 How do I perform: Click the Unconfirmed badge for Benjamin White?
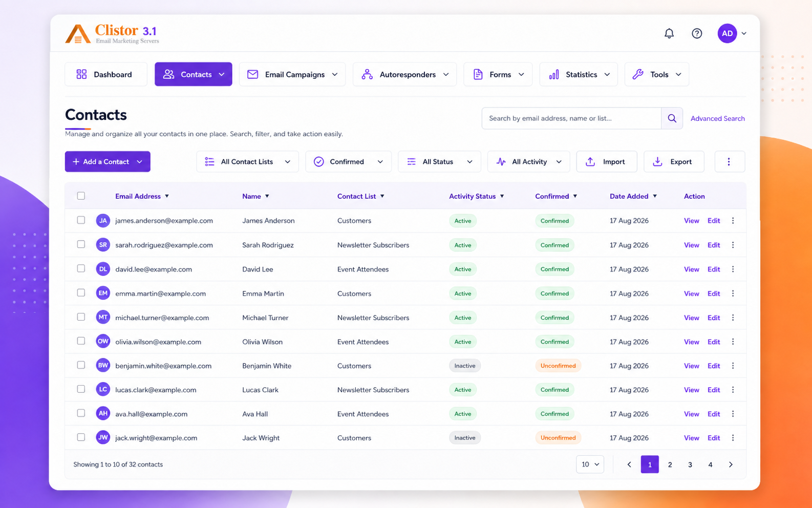point(558,366)
